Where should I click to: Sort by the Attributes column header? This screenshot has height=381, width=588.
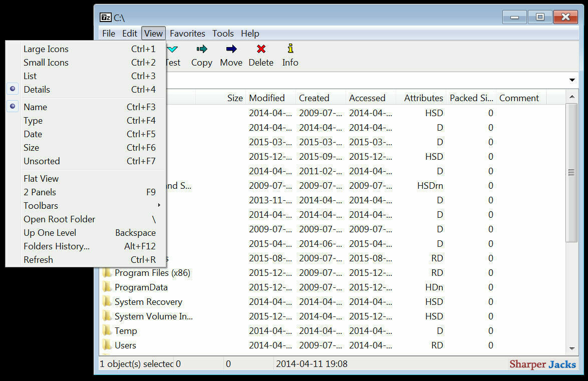(421, 98)
